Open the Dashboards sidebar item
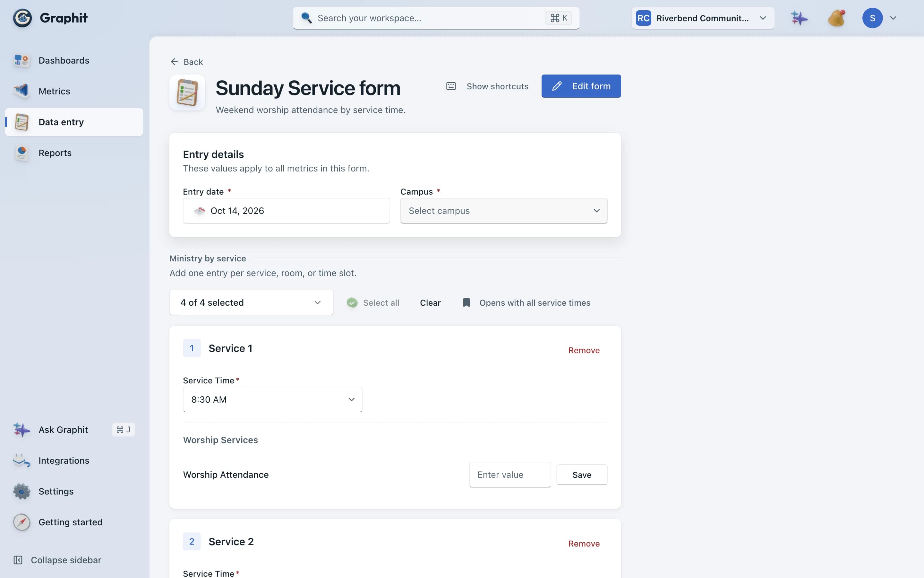The height and width of the screenshot is (578, 924). click(x=74, y=60)
